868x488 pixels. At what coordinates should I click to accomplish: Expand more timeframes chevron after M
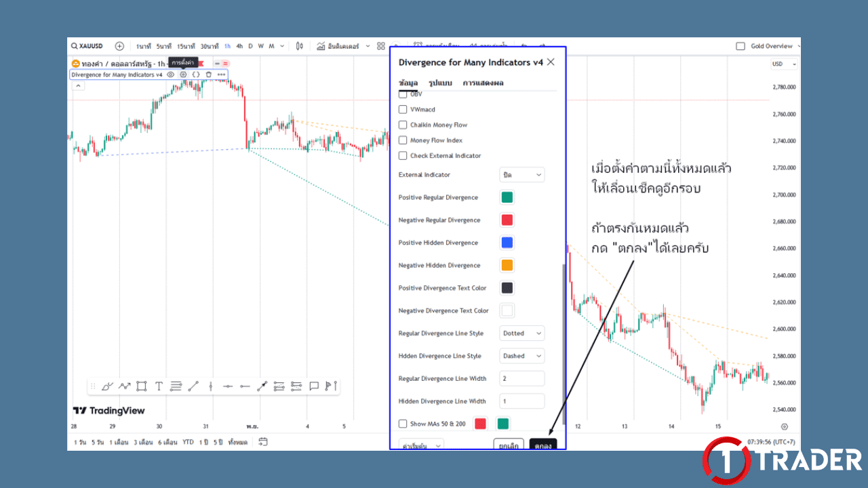tap(281, 46)
